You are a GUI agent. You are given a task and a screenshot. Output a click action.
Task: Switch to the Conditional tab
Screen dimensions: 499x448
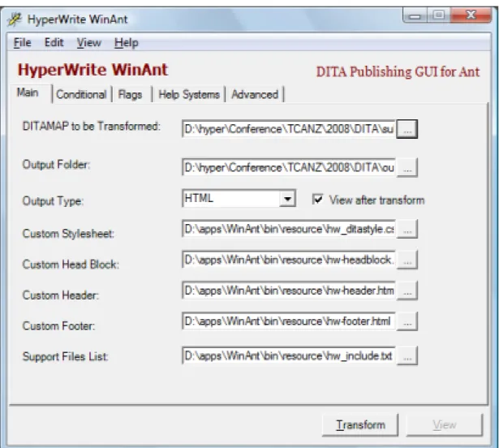pos(81,95)
